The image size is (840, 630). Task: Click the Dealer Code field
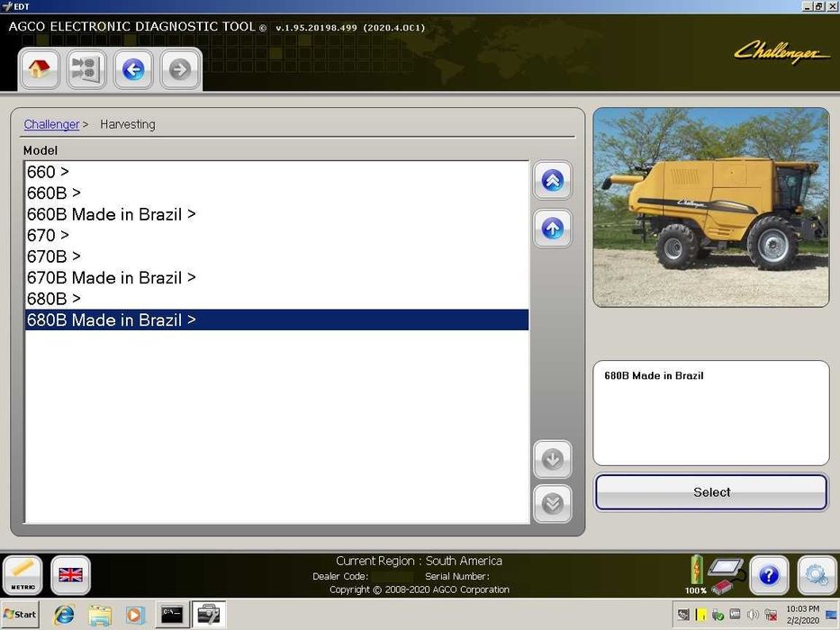tap(392, 576)
